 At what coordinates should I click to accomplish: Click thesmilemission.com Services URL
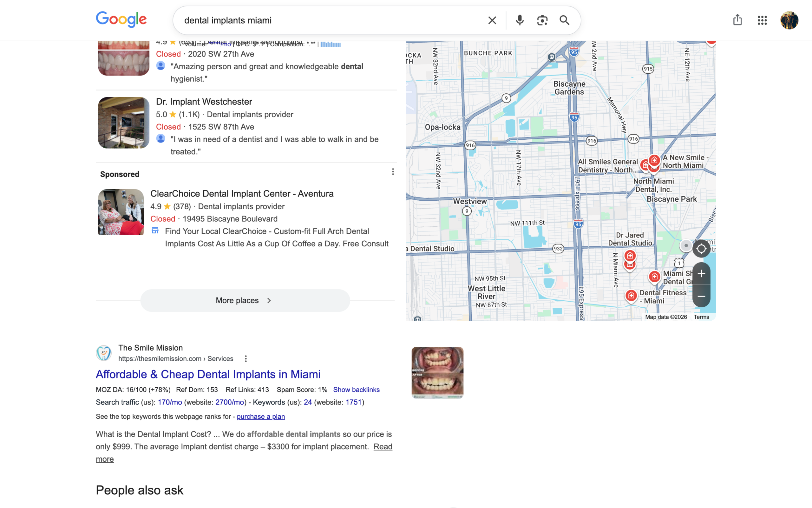pos(175,358)
